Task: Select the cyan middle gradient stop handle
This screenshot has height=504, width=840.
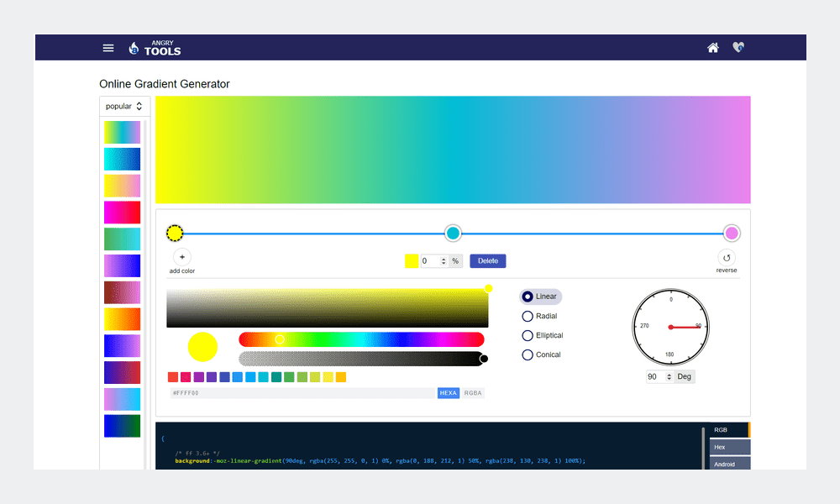Action: 454,233
